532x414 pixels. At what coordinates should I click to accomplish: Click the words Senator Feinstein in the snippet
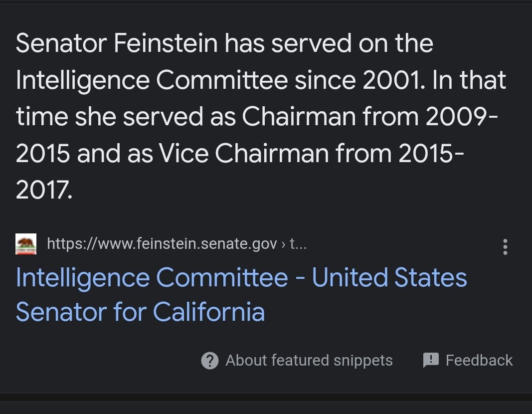pyautogui.click(x=117, y=44)
